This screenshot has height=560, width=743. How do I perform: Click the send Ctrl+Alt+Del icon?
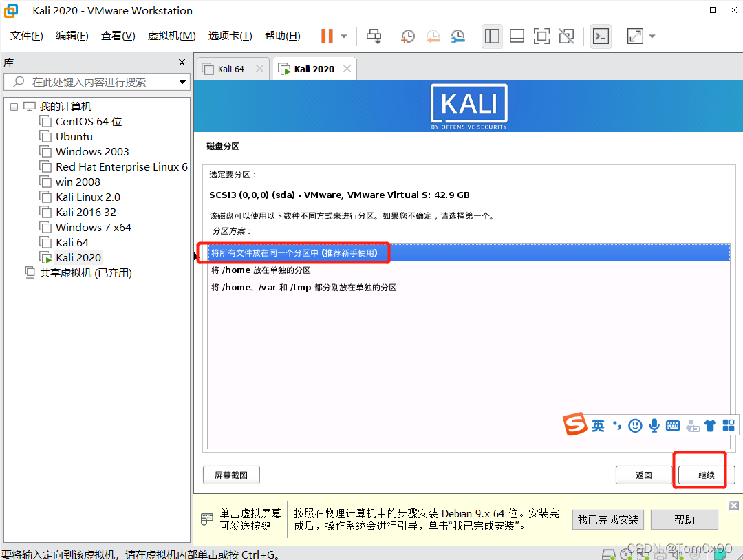pos(374,36)
